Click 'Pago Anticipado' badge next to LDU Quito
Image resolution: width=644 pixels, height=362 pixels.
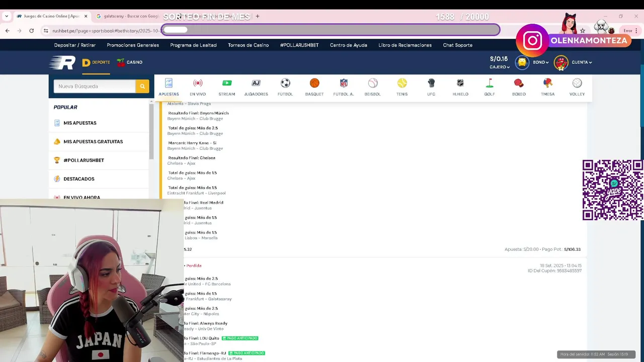(240, 338)
